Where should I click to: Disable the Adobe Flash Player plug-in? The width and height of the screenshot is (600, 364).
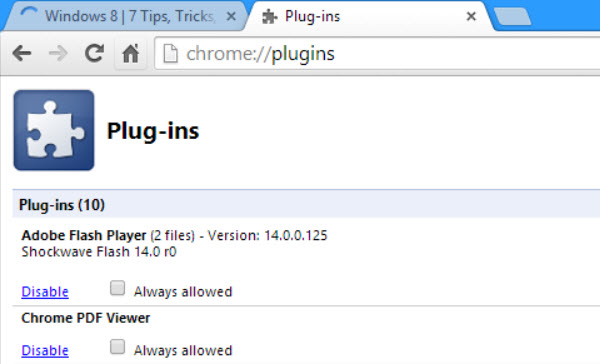pyautogui.click(x=45, y=292)
